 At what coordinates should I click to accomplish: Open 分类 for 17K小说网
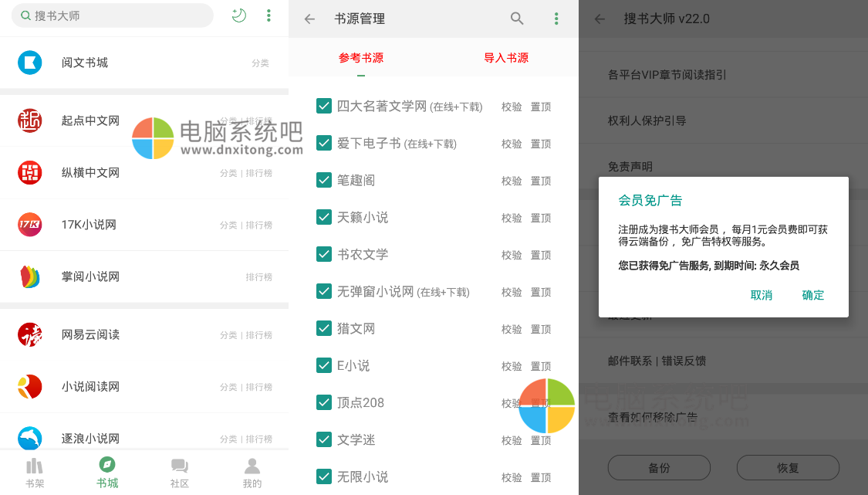pyautogui.click(x=228, y=225)
